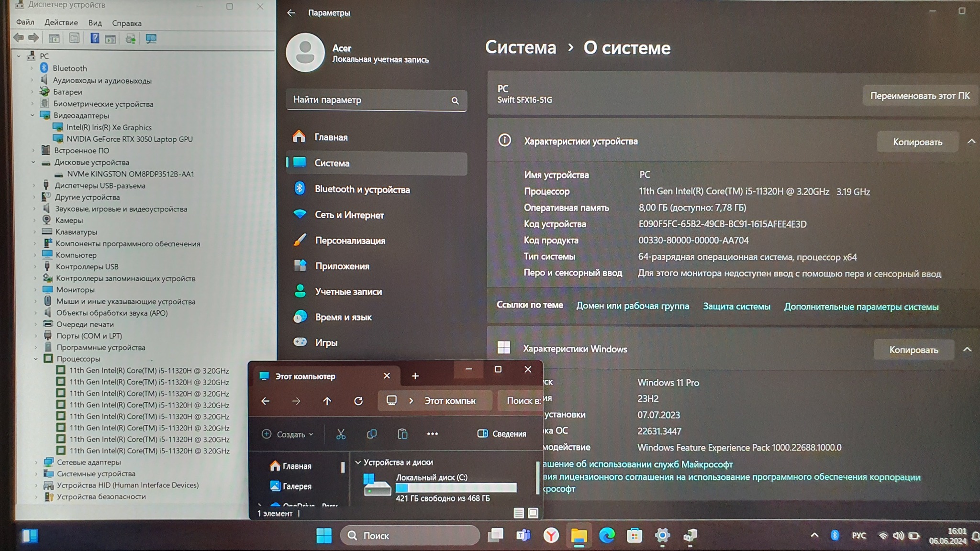980x551 pixels.
Task: Open Yandex Browser from taskbar
Action: (551, 535)
